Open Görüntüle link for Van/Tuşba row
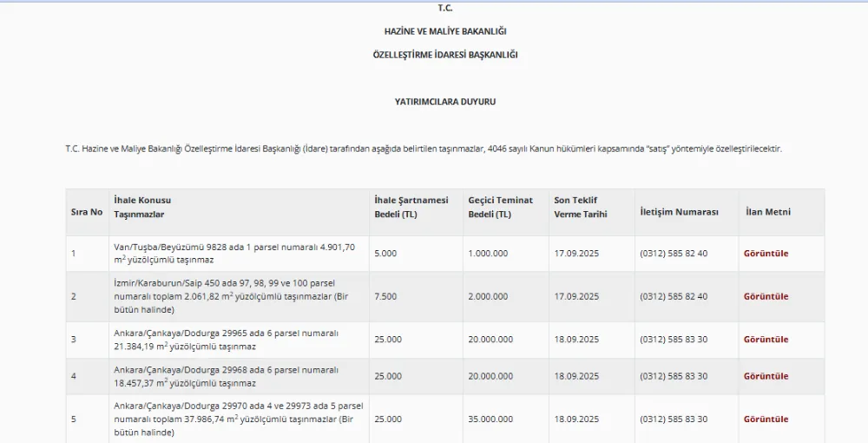Viewport: 868px width, 443px height. click(766, 253)
